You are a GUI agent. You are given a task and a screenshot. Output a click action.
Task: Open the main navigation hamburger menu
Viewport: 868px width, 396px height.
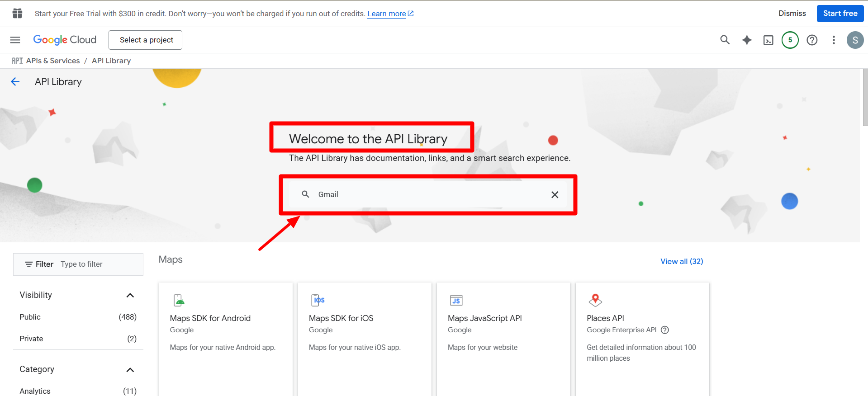coord(15,40)
